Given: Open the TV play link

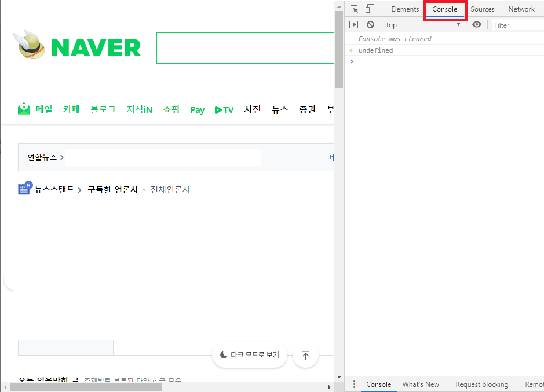Looking at the screenshot, I should (x=224, y=110).
